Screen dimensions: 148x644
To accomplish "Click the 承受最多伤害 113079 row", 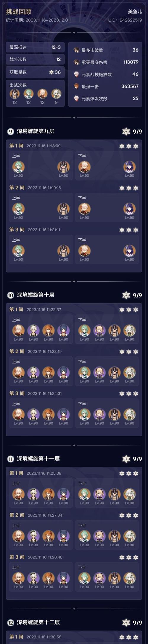I will point(105,62).
